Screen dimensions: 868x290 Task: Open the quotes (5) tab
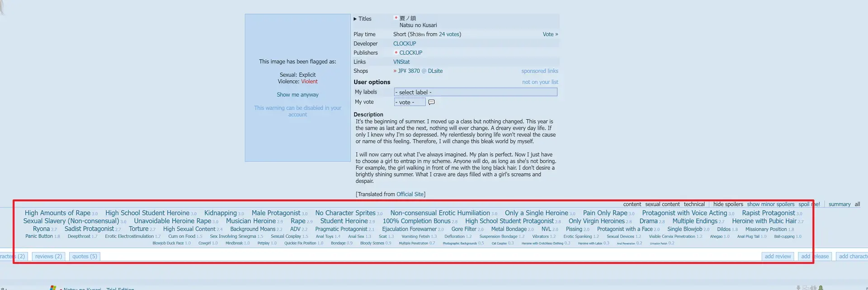coord(85,256)
